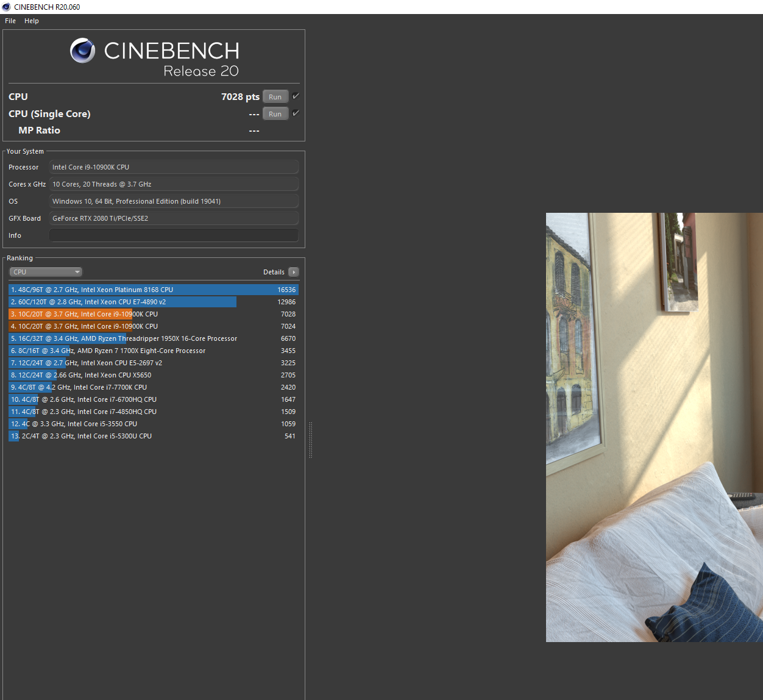763x700 pixels.
Task: Open the File menu
Action: (10, 21)
